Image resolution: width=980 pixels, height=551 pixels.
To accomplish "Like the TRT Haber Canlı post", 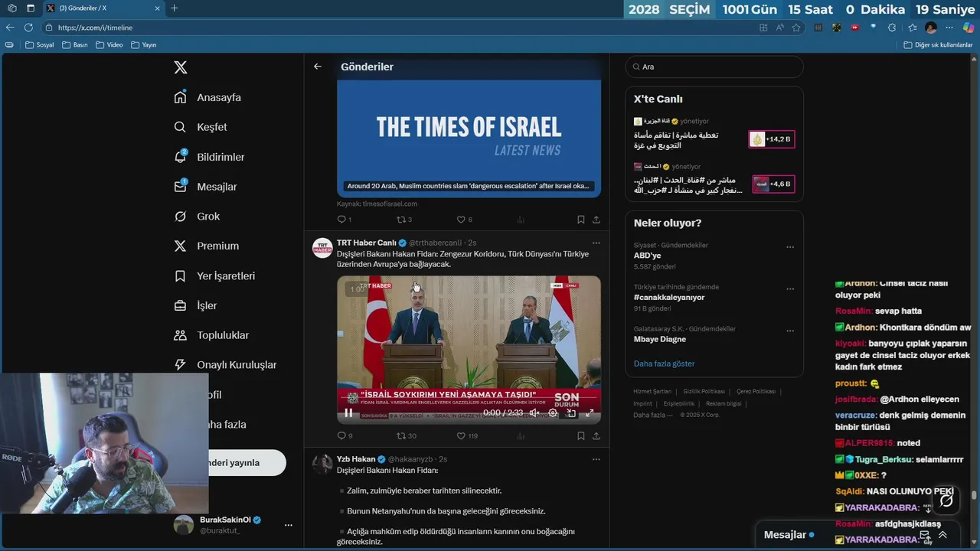I will click(x=467, y=435).
